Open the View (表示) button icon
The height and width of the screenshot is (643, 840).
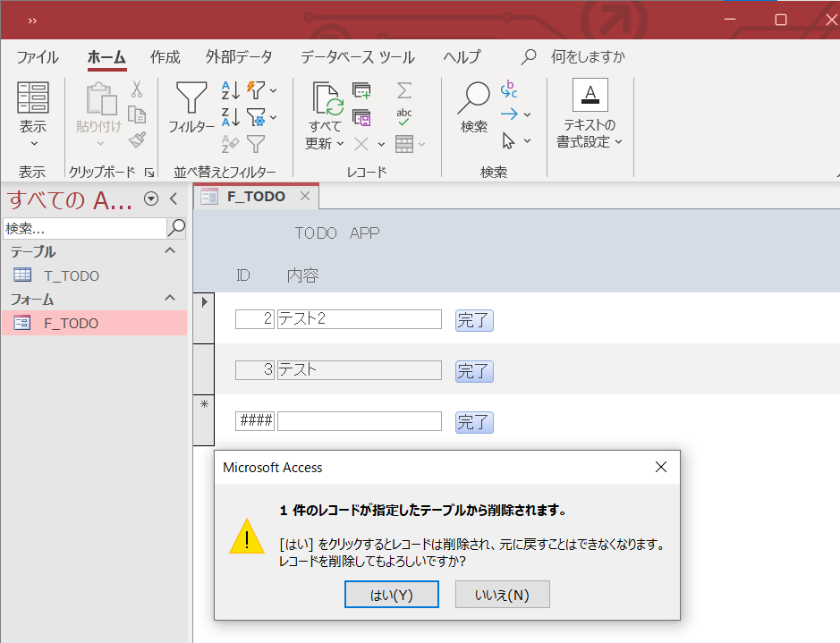(33, 97)
